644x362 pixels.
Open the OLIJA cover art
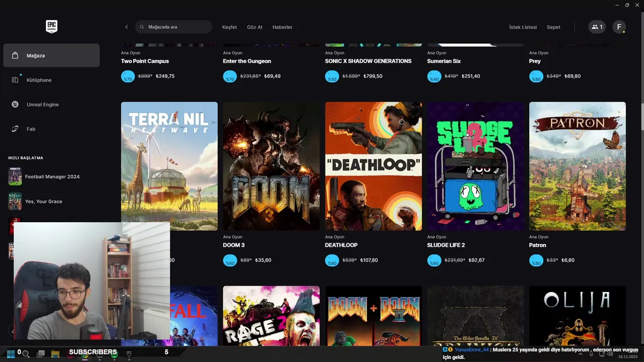point(578,316)
